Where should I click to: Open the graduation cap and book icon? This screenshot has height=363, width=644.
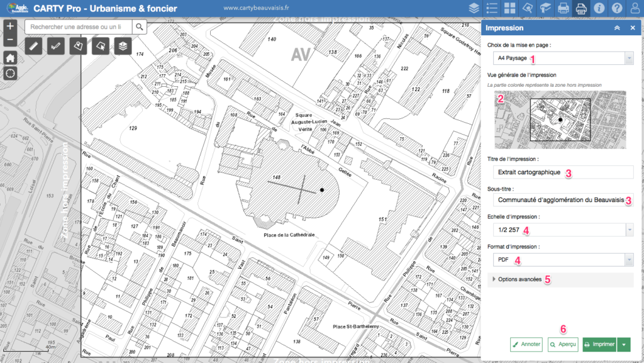(545, 8)
